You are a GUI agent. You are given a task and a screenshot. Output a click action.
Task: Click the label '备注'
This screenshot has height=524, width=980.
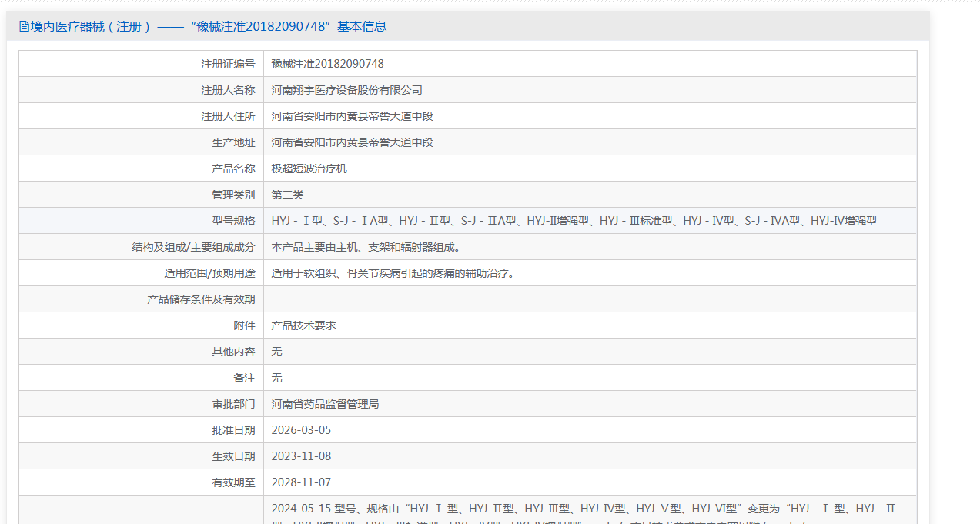(x=244, y=378)
